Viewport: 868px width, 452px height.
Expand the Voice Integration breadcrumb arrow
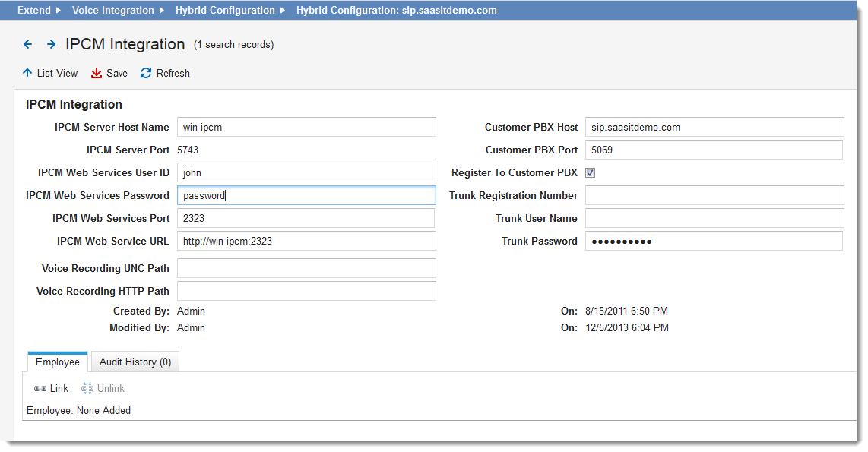161,10
